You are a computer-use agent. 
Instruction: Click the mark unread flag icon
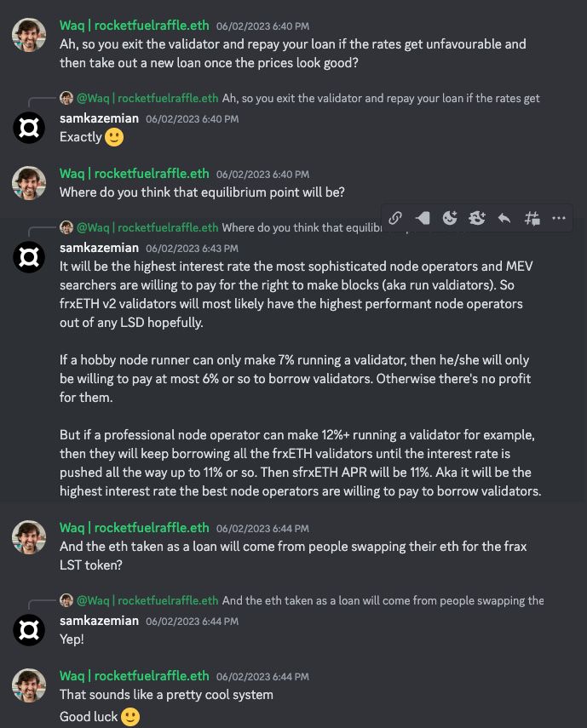423,218
